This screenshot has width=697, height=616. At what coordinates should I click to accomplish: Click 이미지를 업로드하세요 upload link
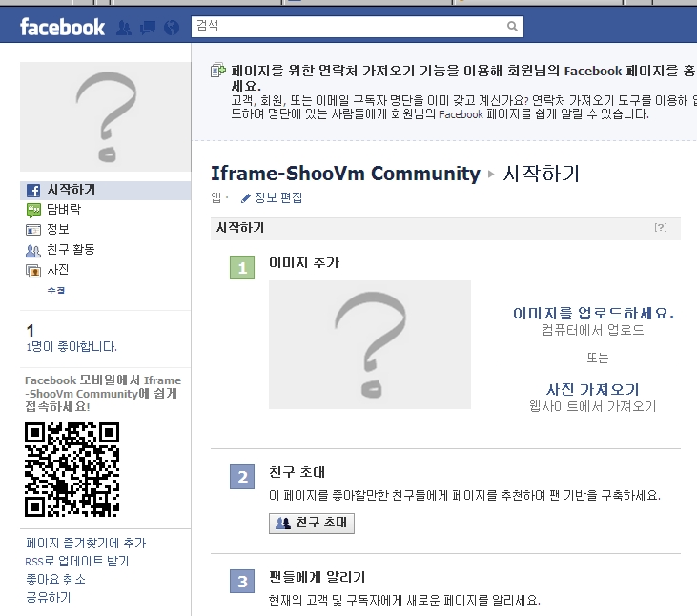pyautogui.click(x=593, y=314)
